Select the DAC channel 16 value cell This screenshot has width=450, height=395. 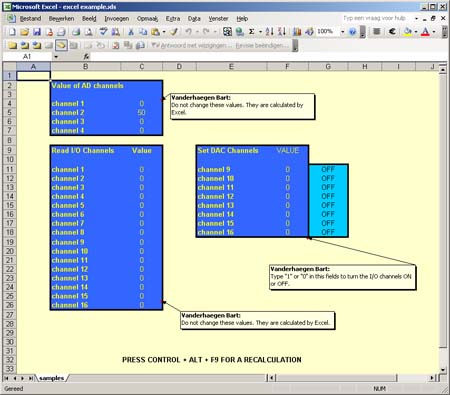click(287, 232)
